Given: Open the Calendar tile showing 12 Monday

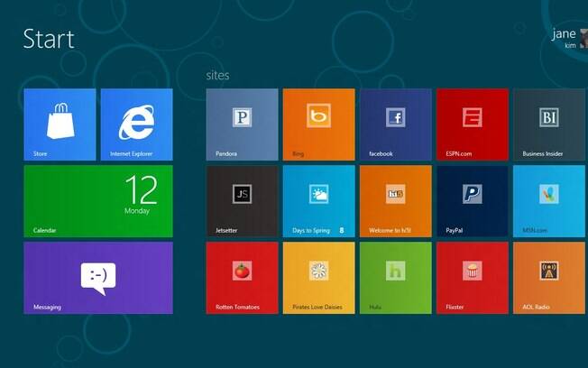Looking at the screenshot, I should (x=98, y=201).
